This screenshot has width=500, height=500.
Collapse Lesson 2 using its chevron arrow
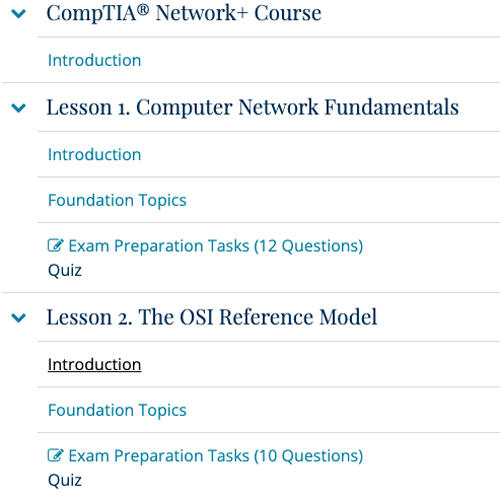(19, 318)
